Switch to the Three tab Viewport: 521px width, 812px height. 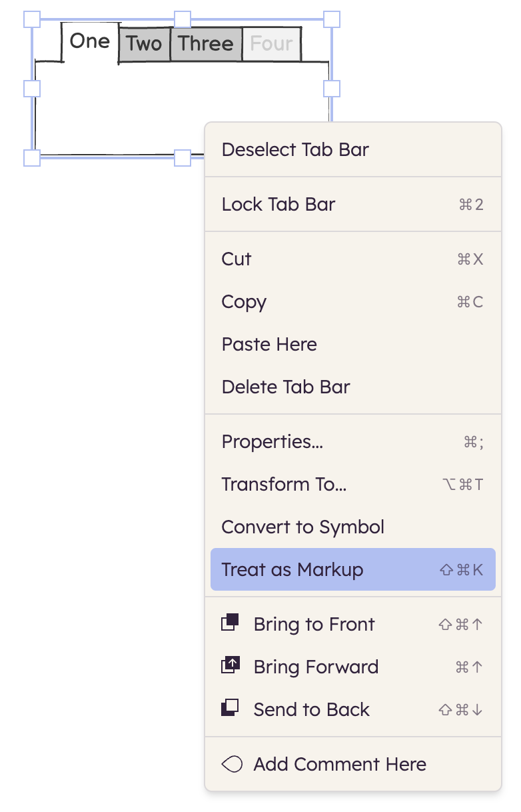coord(206,45)
